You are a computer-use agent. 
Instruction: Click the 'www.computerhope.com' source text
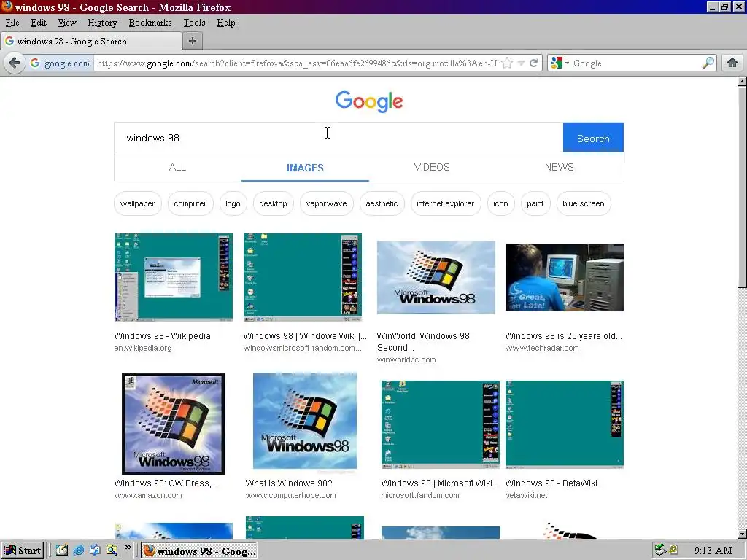coord(290,495)
